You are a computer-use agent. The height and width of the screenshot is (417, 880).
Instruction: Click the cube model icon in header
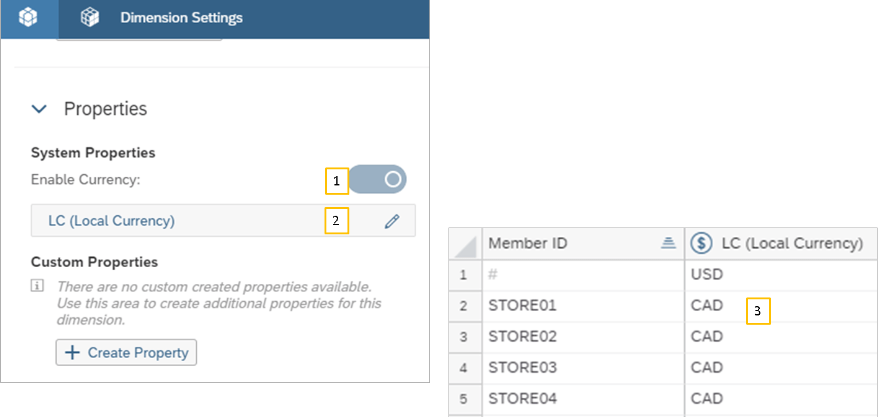[x=27, y=18]
